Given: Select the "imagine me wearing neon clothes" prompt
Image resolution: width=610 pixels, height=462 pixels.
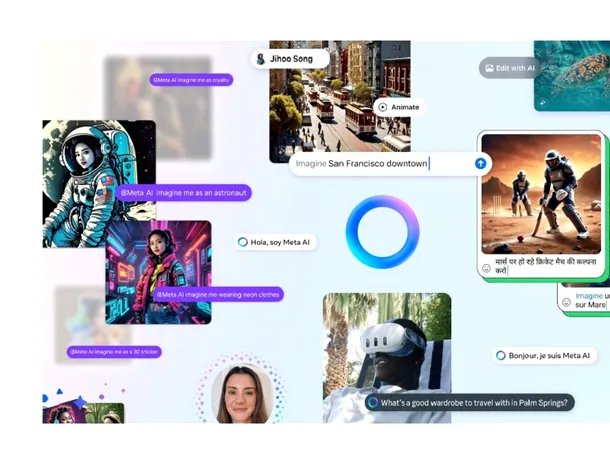Looking at the screenshot, I should (x=217, y=294).
